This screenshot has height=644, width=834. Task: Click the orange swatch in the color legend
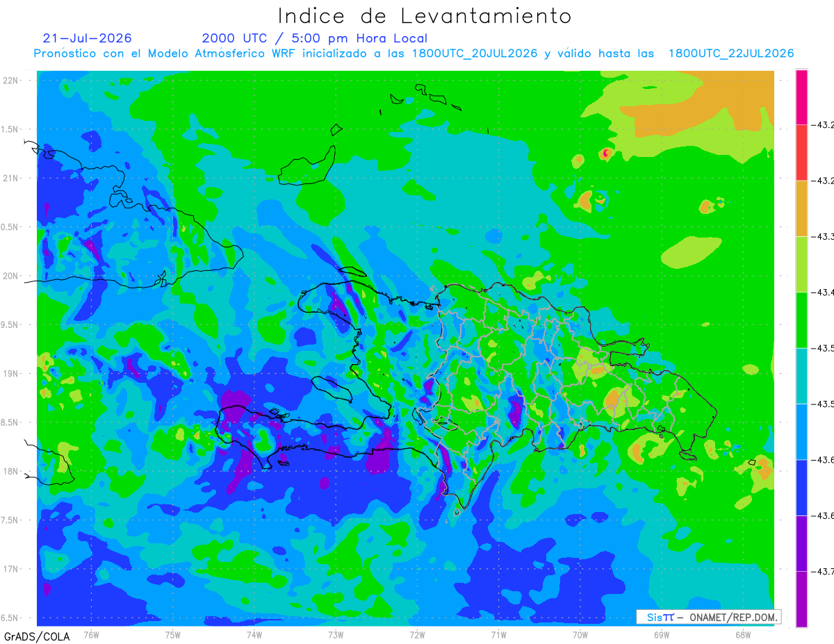point(801,208)
